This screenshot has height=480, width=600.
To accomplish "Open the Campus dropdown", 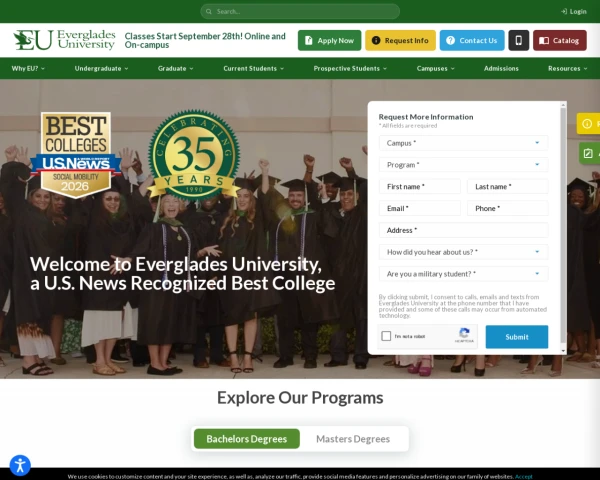I will 463,143.
